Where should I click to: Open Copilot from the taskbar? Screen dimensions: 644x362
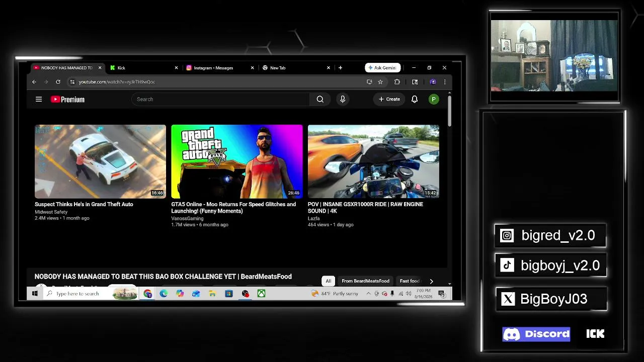[180, 294]
